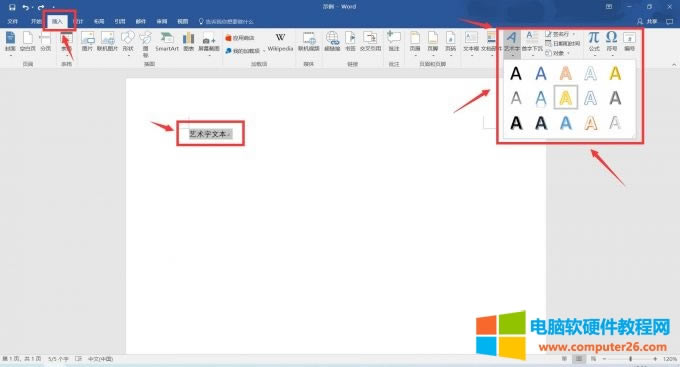
Task: Click the zoom slider handle in status bar
Action: [630, 359]
